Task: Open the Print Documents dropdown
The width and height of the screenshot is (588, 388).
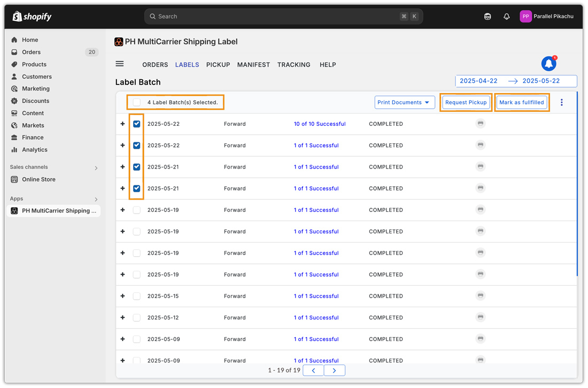Action: tap(405, 103)
